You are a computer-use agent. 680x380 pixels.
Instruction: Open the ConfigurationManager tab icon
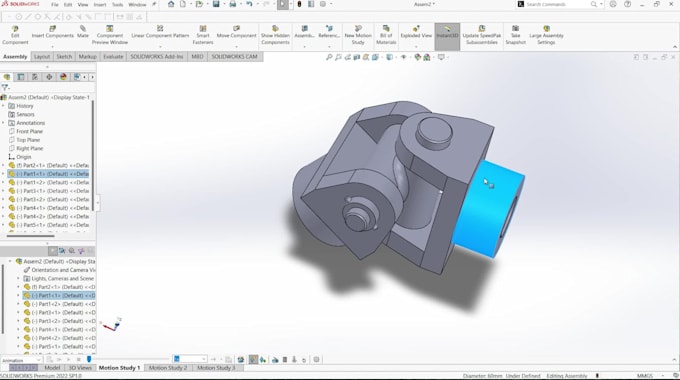tap(35, 77)
